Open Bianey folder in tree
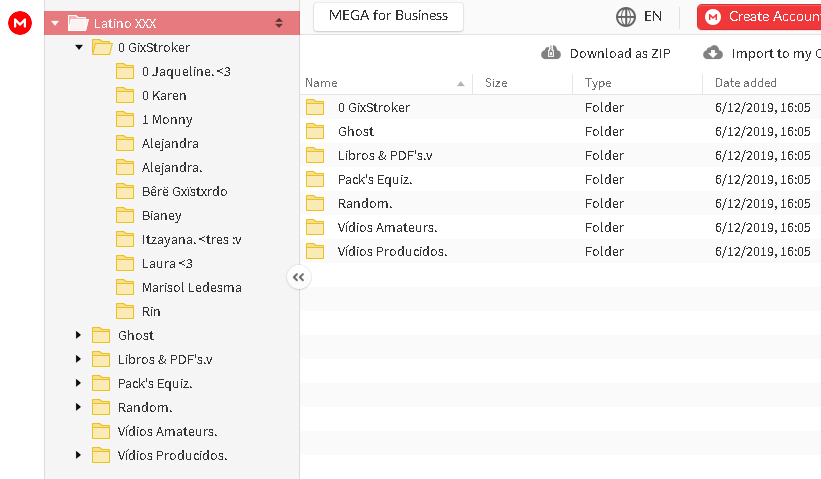This screenshot has width=821, height=479. click(162, 216)
